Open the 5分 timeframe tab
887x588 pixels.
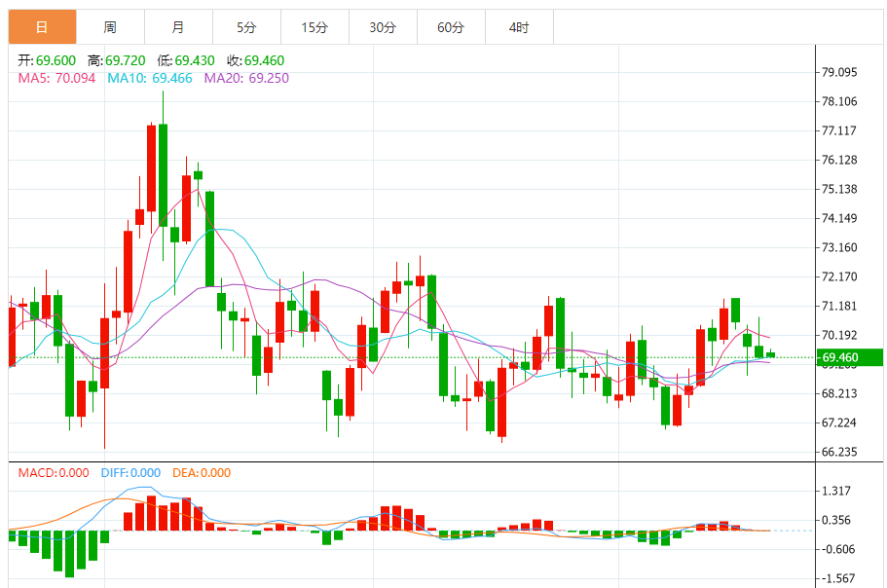(246, 27)
